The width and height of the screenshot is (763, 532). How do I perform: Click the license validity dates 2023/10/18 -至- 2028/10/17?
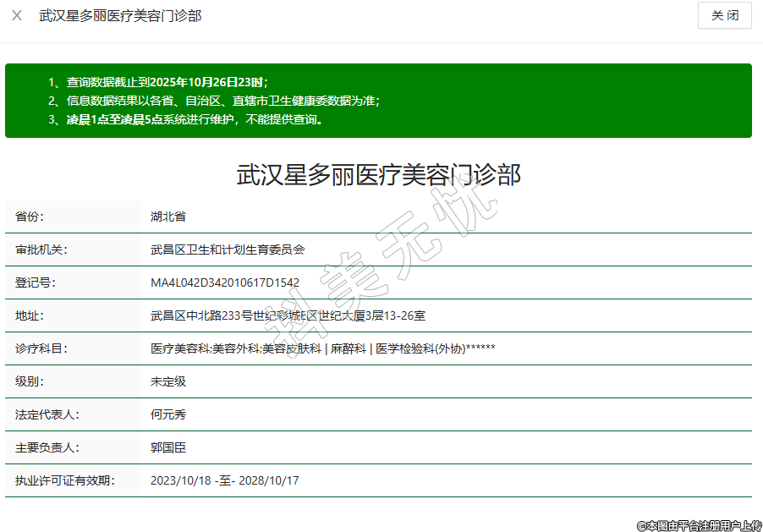[224, 480]
